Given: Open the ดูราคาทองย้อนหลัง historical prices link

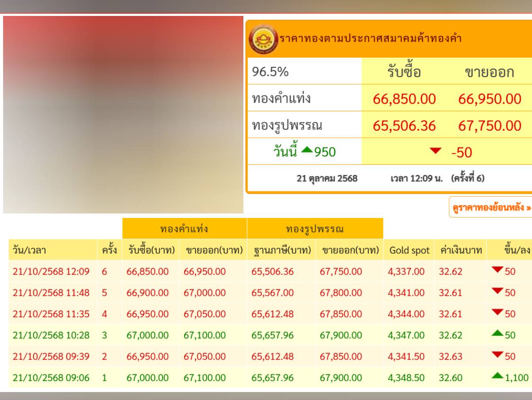Looking at the screenshot, I should [x=491, y=207].
